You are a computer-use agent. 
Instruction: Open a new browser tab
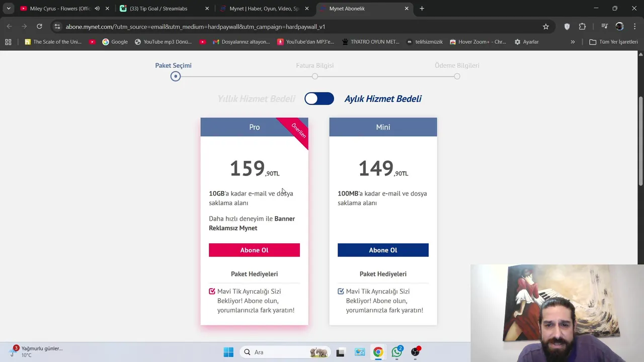[422, 9]
